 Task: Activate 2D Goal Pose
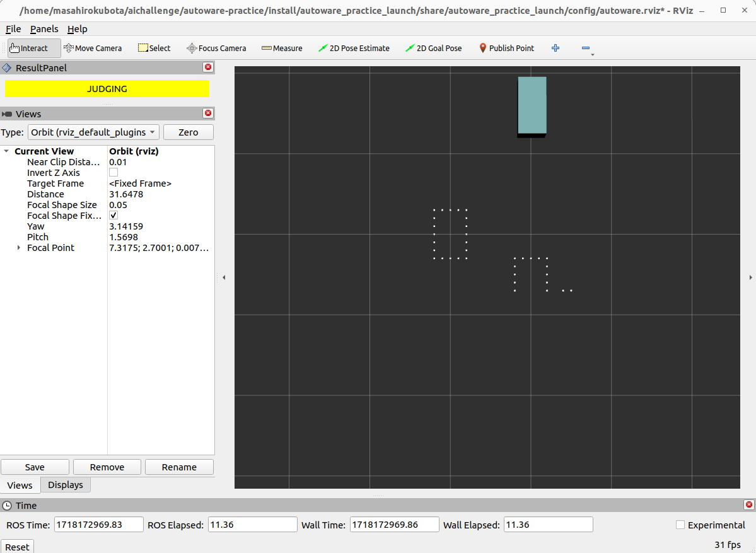click(434, 48)
